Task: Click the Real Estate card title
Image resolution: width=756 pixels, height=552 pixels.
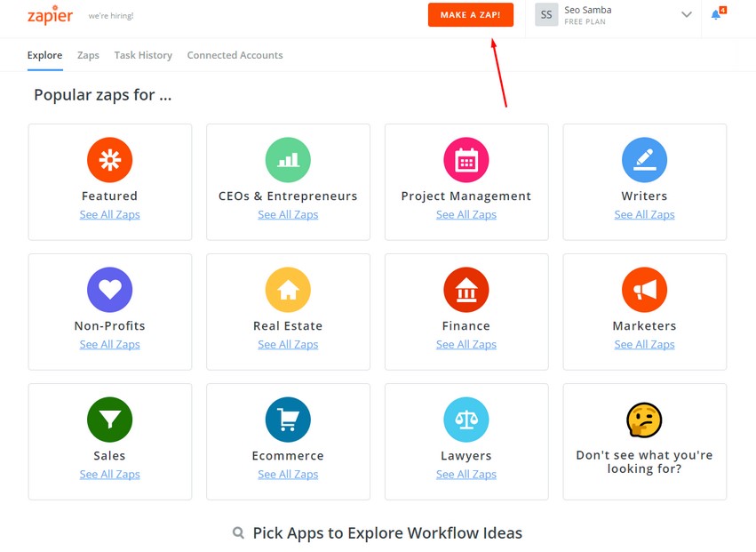Action: [288, 325]
